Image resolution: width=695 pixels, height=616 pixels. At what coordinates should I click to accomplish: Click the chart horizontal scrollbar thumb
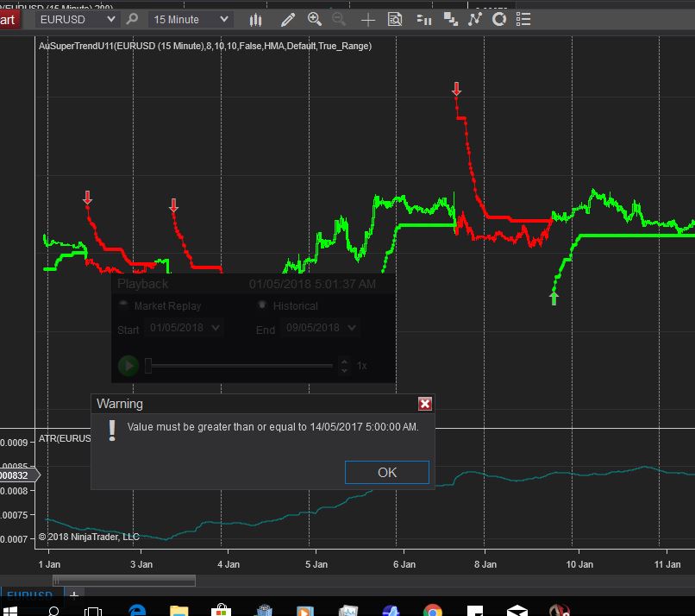(123, 581)
